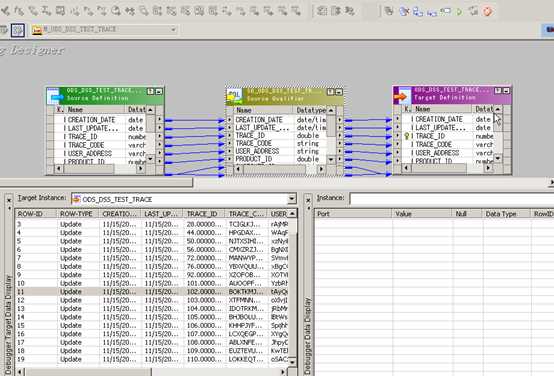
Task: Click TRACE_ID cell 110.0000 in row 19
Action: coord(204,359)
